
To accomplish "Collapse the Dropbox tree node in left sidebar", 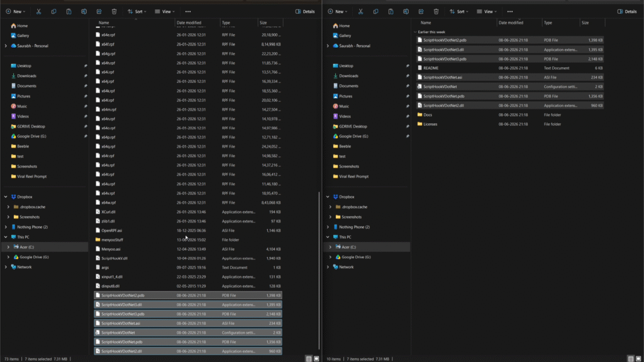I will point(6,197).
